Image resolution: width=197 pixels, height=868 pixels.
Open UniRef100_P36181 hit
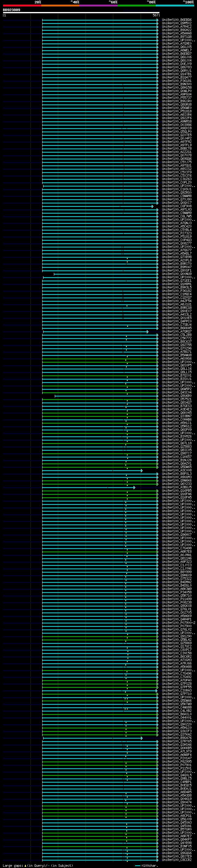(x=177, y=81)
